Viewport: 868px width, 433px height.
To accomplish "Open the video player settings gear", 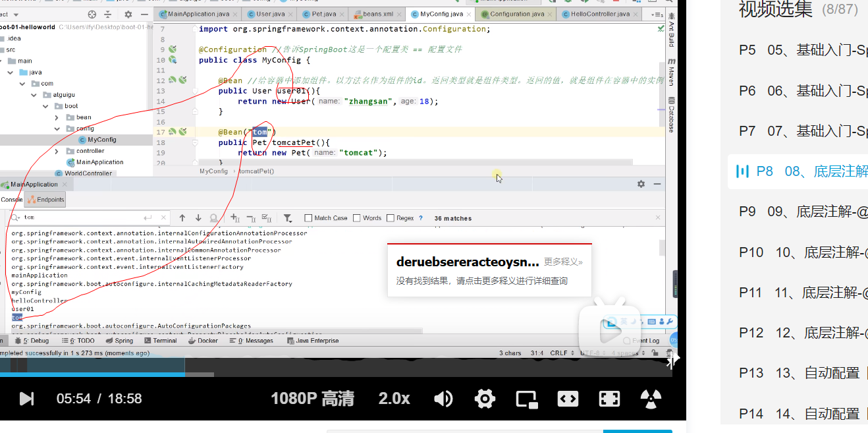I will 485,398.
